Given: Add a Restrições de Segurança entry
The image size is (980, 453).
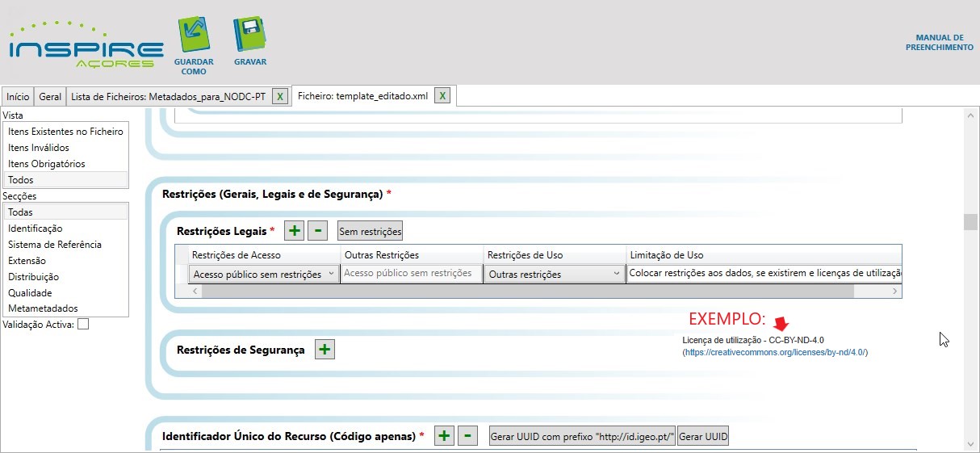Looking at the screenshot, I should tap(324, 350).
